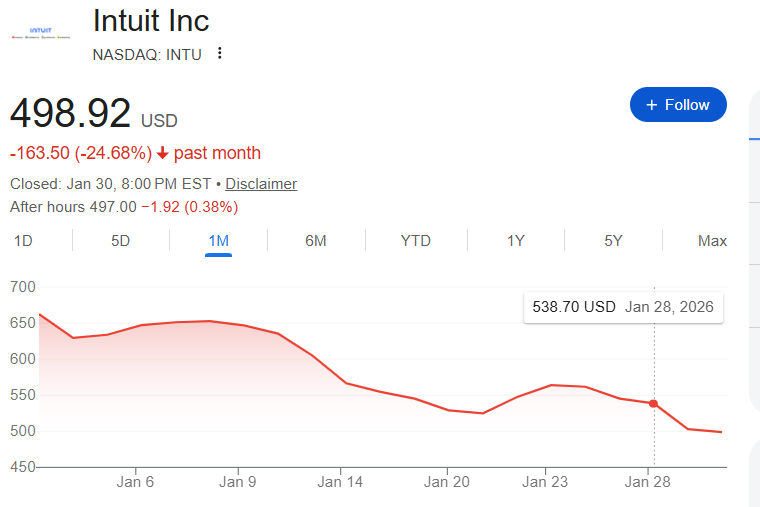Select the 5D time range tab
Image resolution: width=760 pixels, height=507 pixels.
click(120, 241)
